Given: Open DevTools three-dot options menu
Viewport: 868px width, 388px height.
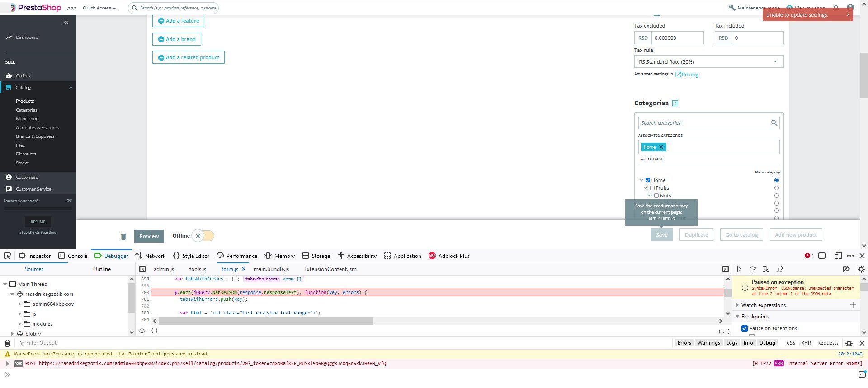Looking at the screenshot, I should pyautogui.click(x=850, y=256).
